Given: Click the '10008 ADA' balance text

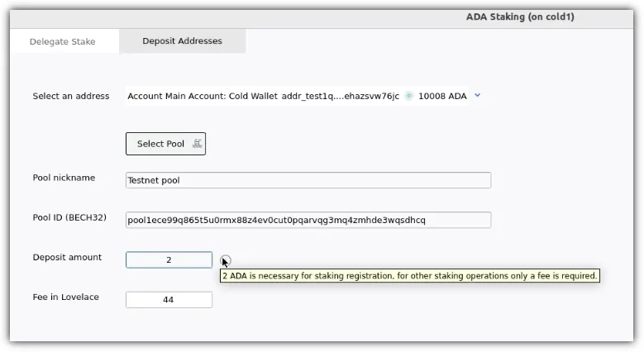Looking at the screenshot, I should coord(442,96).
